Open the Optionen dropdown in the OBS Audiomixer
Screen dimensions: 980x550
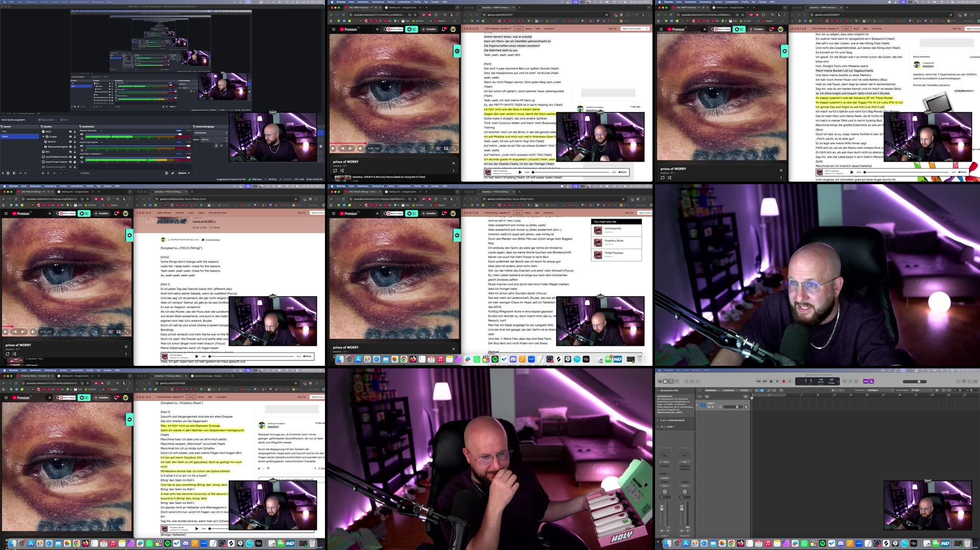183,173
